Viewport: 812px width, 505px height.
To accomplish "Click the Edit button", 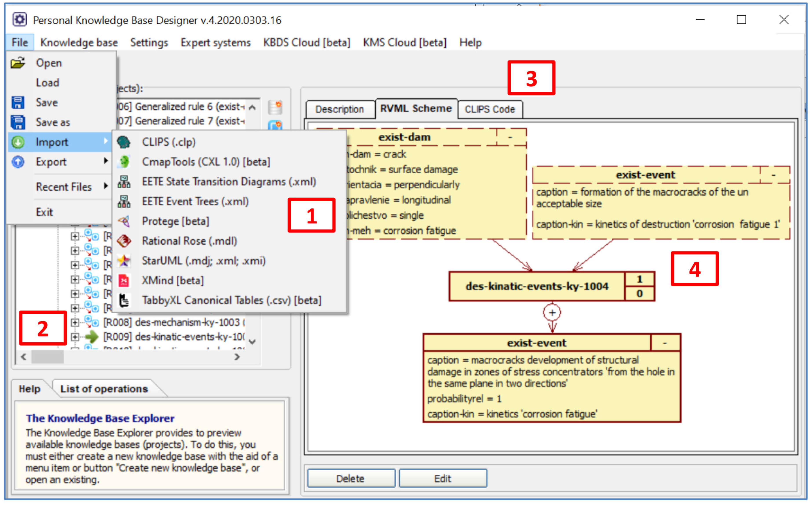I will [x=443, y=479].
